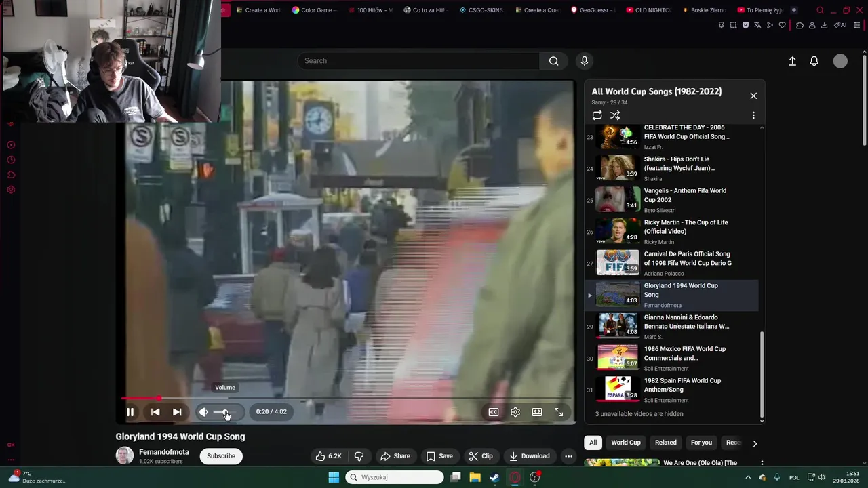Screen dimensions: 868x488
Task: Show more filter chips with the arrow
Action: pyautogui.click(x=755, y=443)
